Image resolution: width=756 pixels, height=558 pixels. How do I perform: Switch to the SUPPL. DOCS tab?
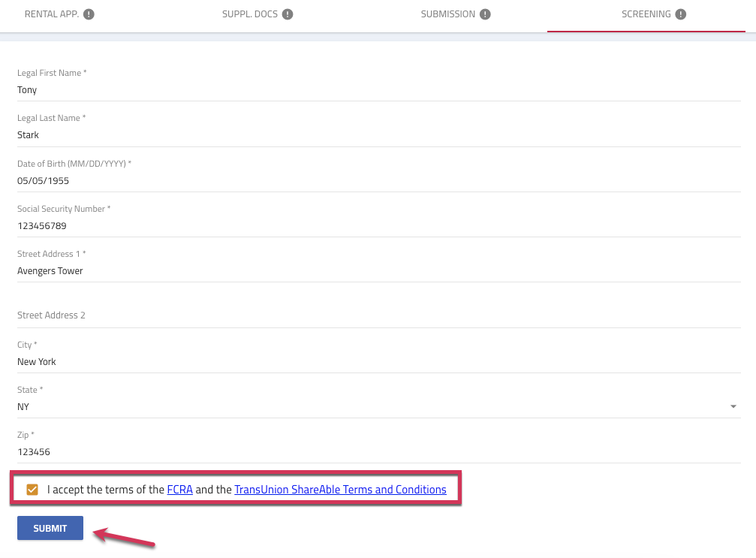click(257, 14)
